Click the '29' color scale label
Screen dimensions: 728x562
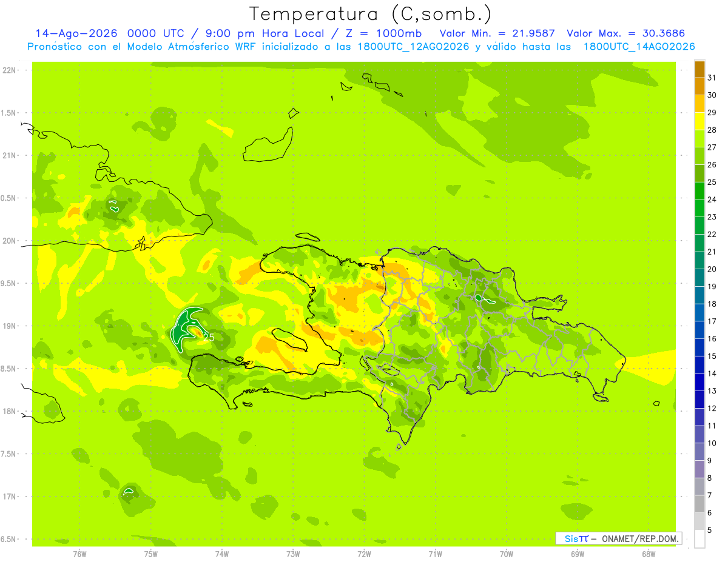pyautogui.click(x=712, y=112)
